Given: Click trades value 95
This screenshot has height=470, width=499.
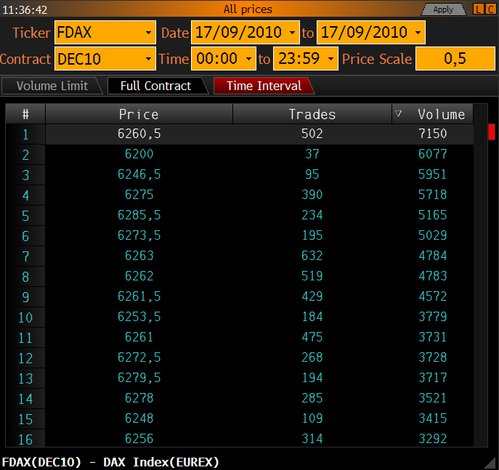Looking at the screenshot, I should [312, 174].
